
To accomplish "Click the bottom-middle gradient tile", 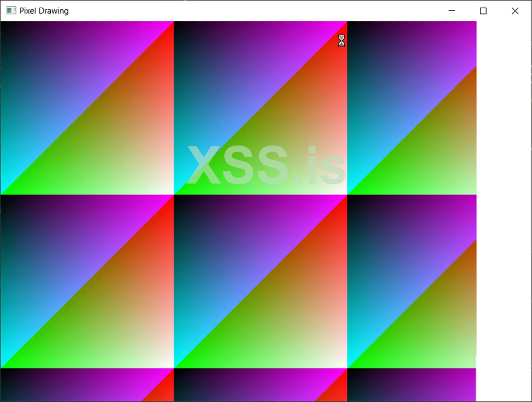I will pos(260,385).
